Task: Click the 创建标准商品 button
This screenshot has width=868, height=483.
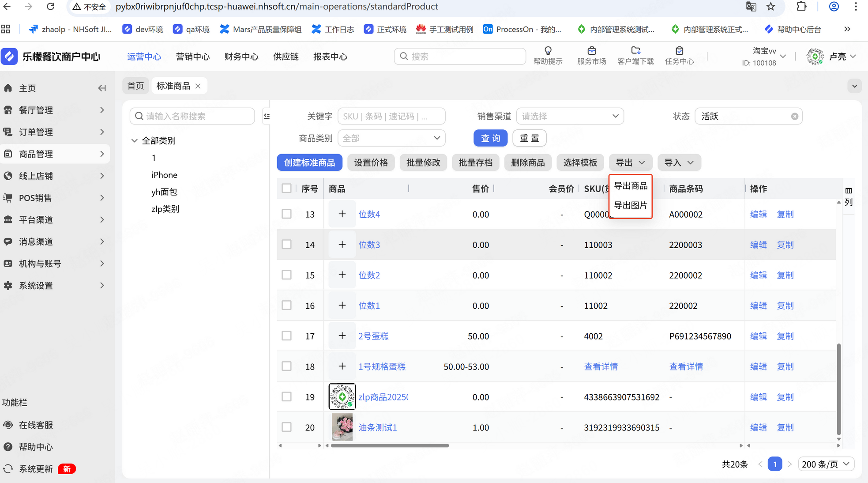Action: [309, 162]
